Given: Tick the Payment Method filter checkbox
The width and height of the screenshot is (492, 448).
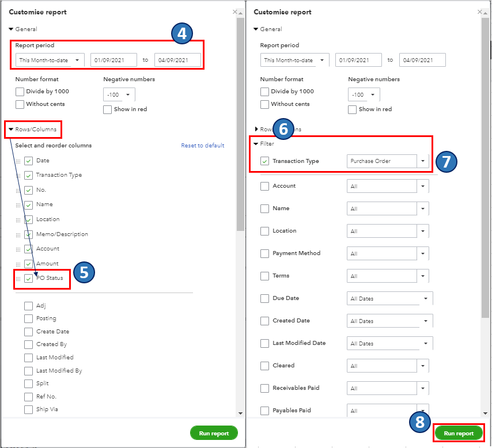Looking at the screenshot, I should [264, 253].
